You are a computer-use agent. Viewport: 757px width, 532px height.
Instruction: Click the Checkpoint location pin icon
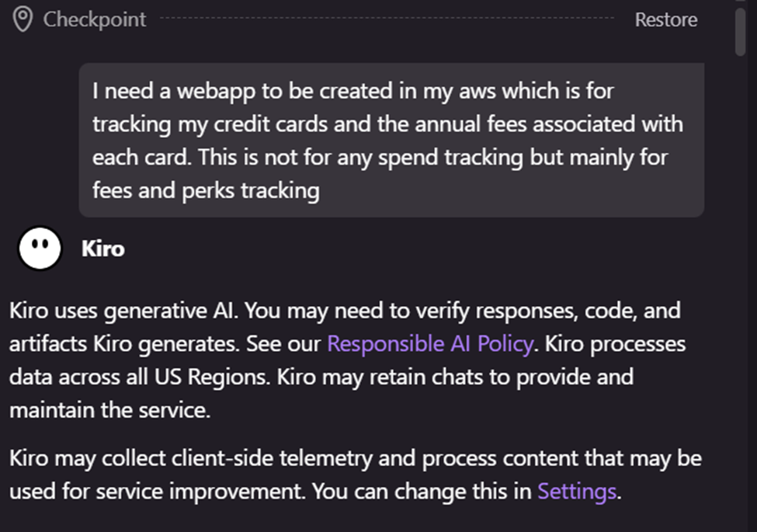pos(23,19)
